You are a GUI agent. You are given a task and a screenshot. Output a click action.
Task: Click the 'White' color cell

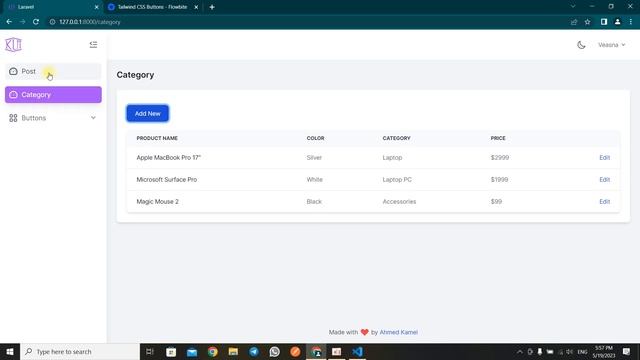coord(315,180)
